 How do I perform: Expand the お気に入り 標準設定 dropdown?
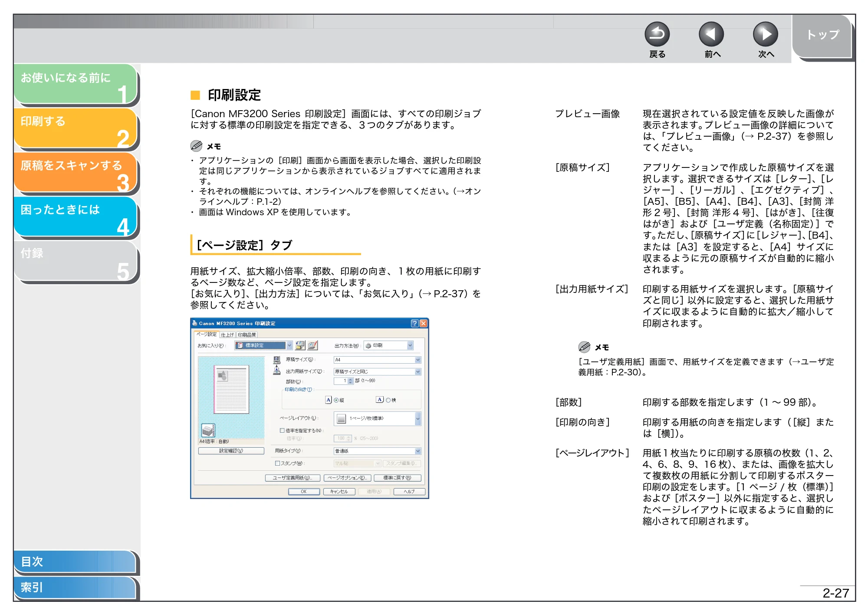[289, 345]
